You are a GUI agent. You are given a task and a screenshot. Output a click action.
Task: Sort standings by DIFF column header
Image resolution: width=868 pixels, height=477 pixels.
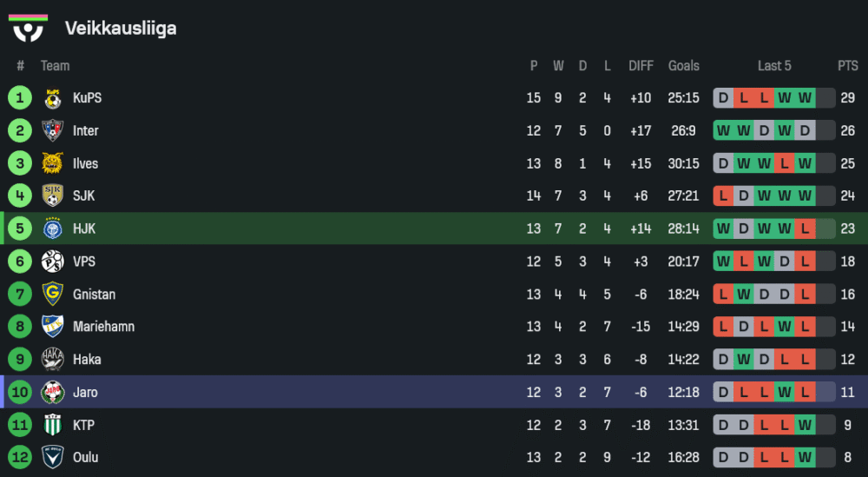click(641, 66)
